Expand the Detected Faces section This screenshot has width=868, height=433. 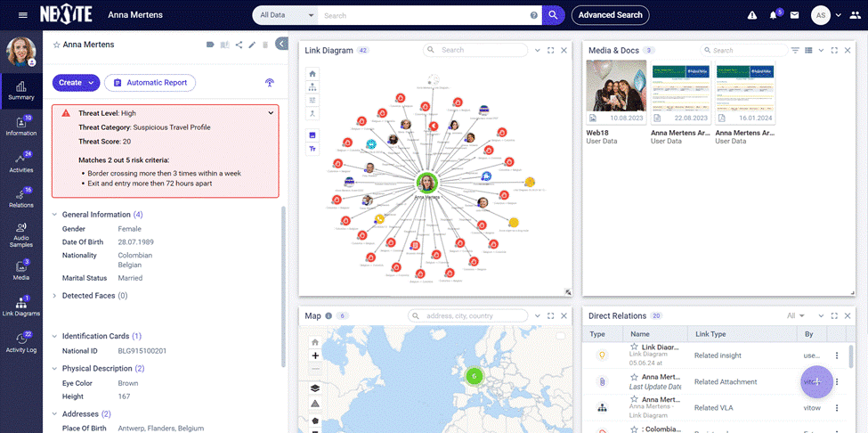54,296
